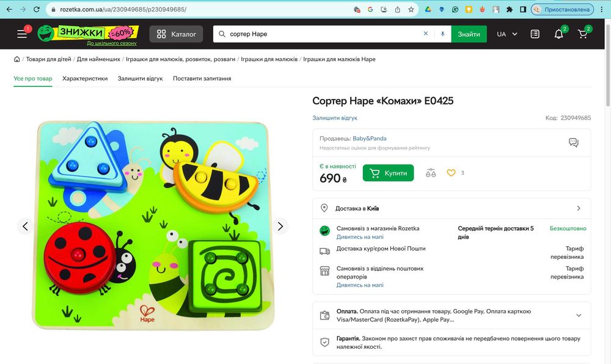Add product to wishlist heart

pos(451,173)
